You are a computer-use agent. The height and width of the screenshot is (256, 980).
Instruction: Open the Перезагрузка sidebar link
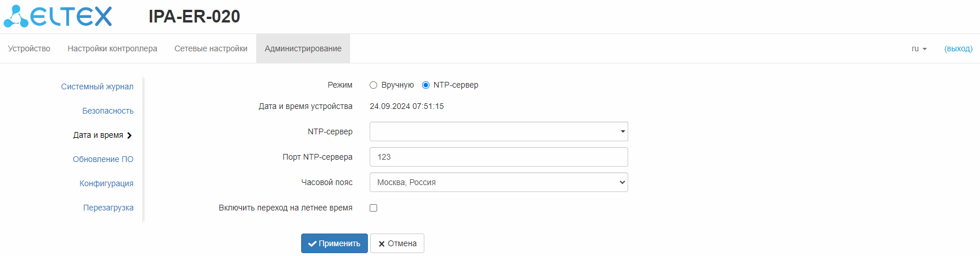coord(108,208)
